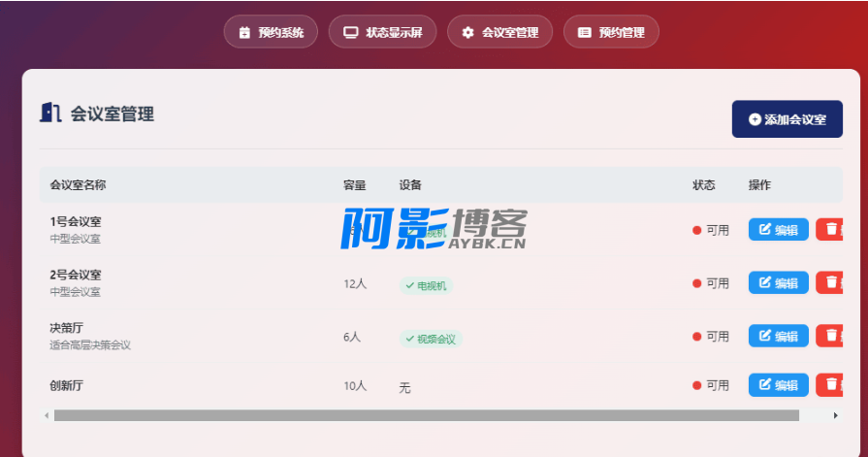Click the door icon beside 会议室管理 heading
This screenshot has width=868, height=457.
(x=50, y=113)
